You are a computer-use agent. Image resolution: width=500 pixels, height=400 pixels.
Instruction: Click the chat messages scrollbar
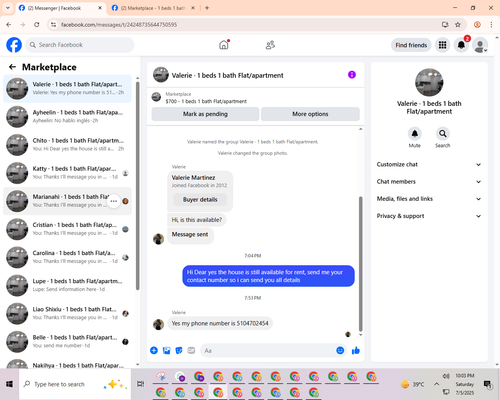360,263
